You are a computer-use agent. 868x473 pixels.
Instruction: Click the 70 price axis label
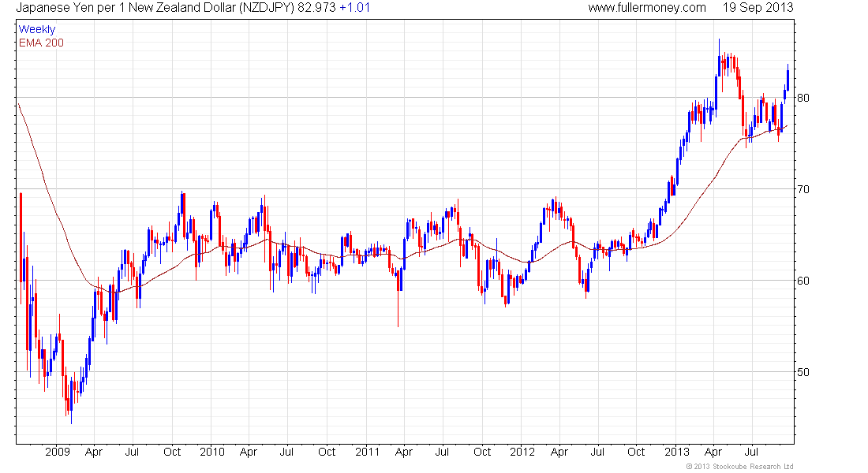click(x=803, y=189)
